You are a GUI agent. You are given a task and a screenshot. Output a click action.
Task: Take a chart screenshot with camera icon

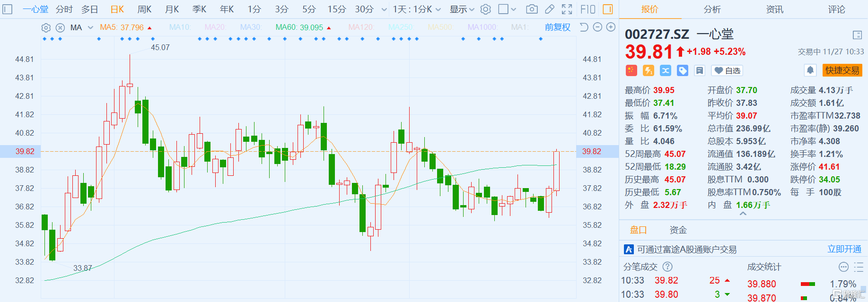532,9
